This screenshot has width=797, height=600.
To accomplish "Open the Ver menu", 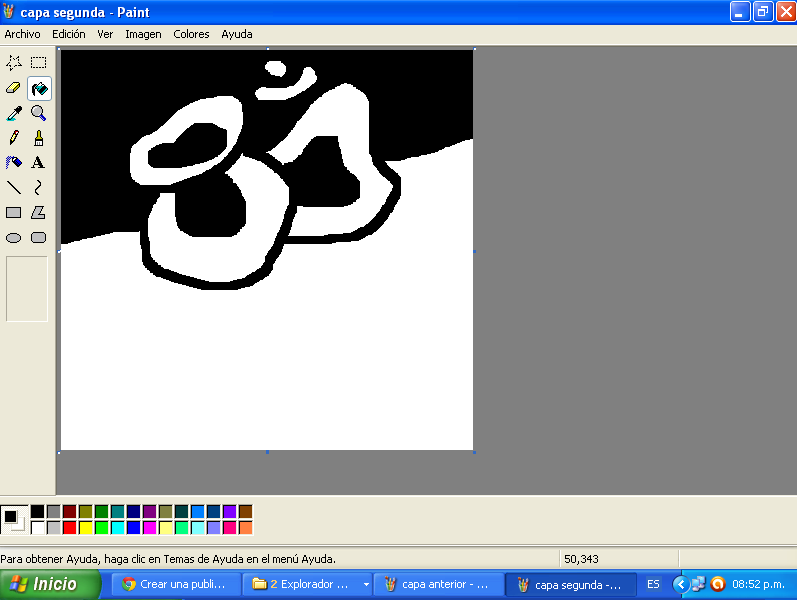I will (x=105, y=34).
